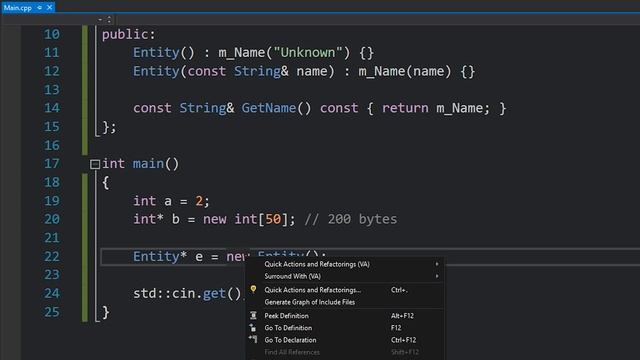640x360 pixels.
Task: Click the Go To Declaration icon
Action: [x=253, y=339]
